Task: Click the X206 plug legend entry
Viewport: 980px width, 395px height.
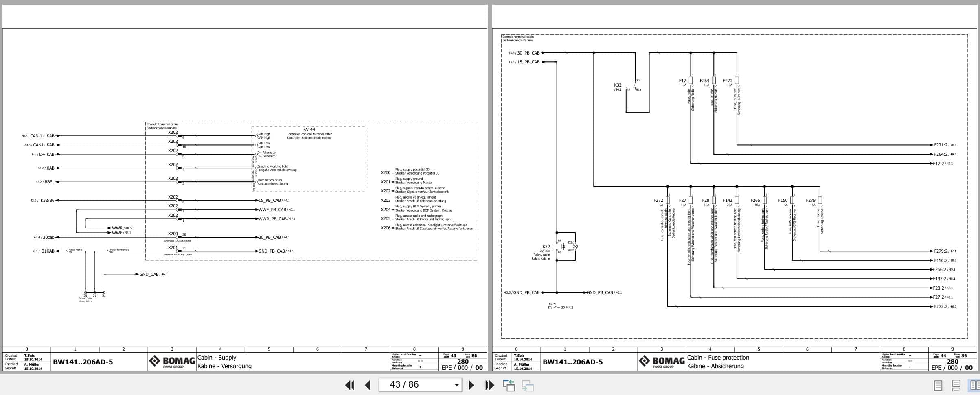Action: [427, 227]
